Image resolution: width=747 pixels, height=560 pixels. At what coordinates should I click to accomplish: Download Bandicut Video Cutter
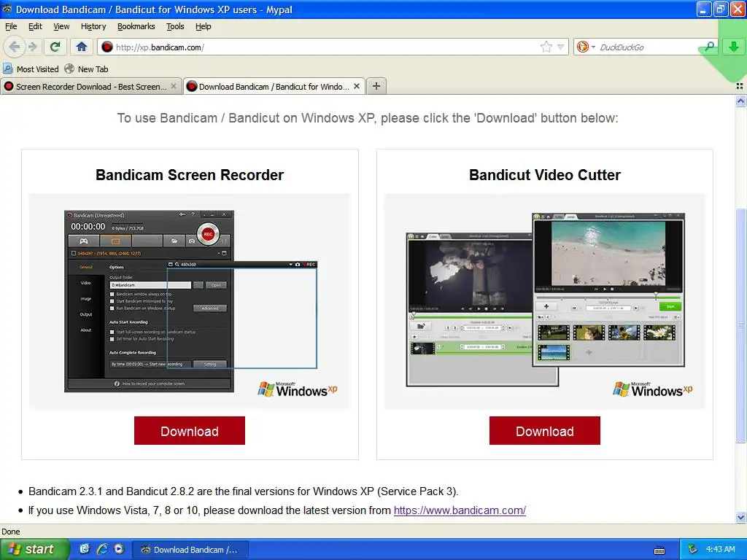click(544, 430)
